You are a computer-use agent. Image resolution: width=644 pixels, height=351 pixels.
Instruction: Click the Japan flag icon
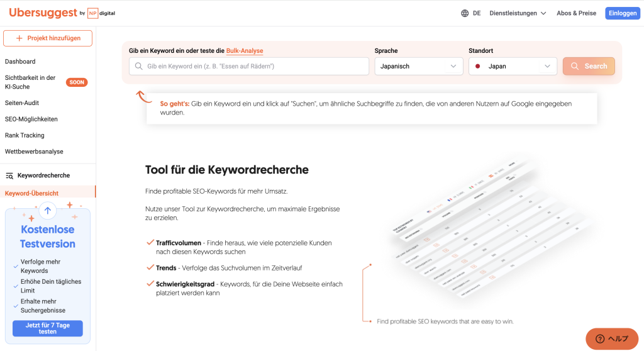(478, 66)
